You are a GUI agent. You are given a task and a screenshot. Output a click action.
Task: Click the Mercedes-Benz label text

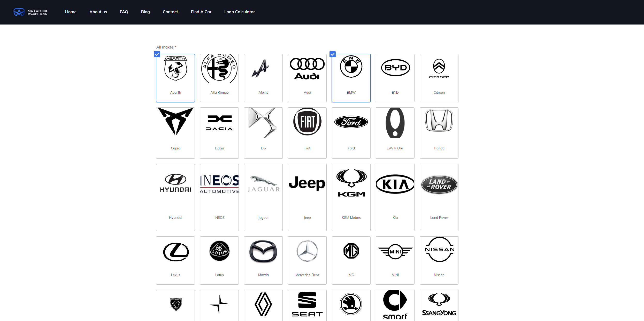click(307, 275)
